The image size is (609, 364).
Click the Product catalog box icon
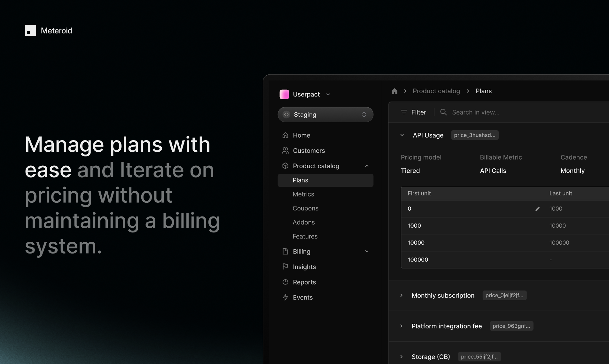(x=285, y=166)
